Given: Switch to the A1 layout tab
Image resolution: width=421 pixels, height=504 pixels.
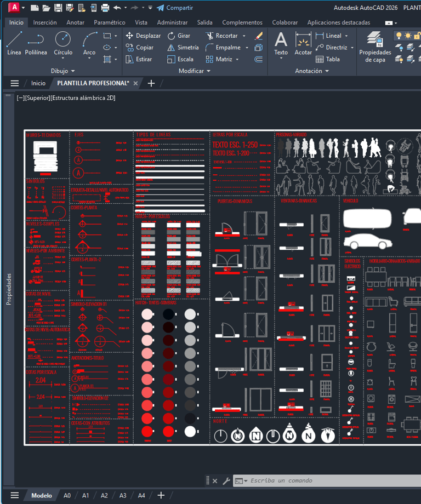Looking at the screenshot, I should 85,495.
